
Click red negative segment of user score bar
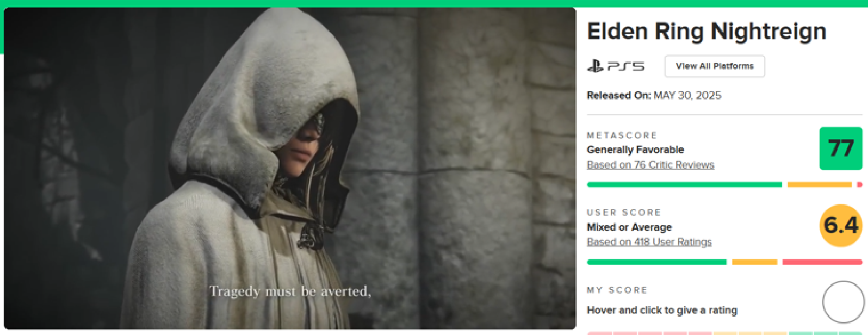[823, 262]
